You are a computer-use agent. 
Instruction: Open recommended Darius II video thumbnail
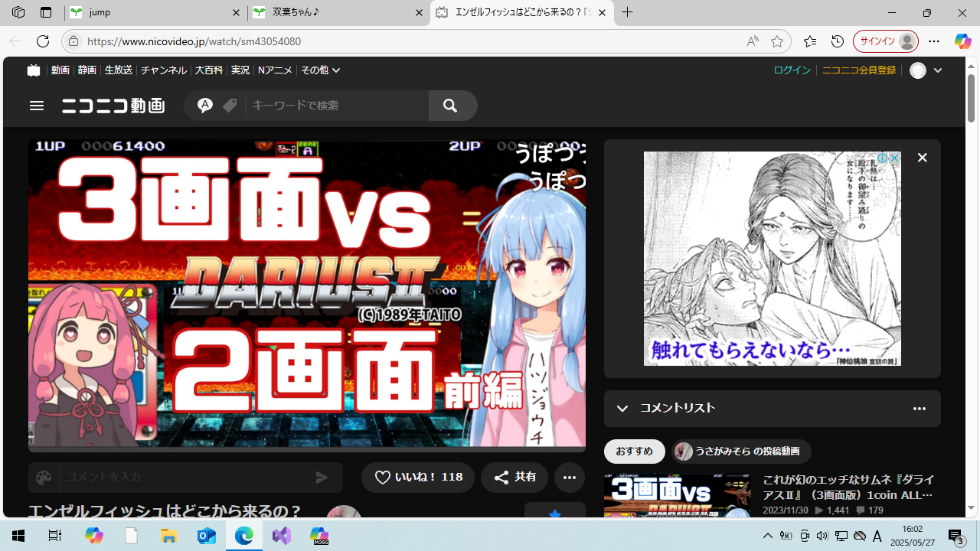pos(678,496)
